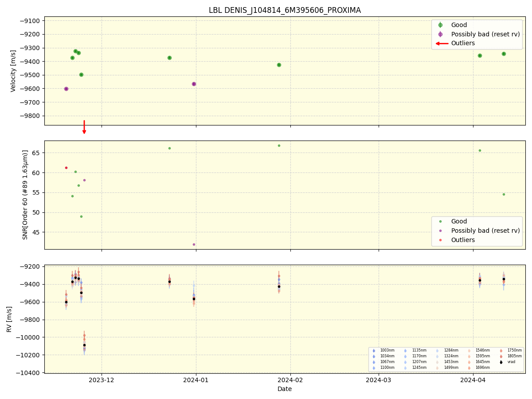Image resolution: width=532 pixels, height=399 pixels.
Task: Click the 1805nm legend marker
Action: (501, 356)
